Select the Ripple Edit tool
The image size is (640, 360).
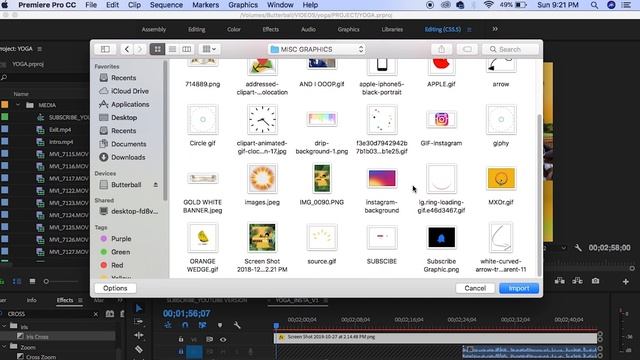[139, 336]
